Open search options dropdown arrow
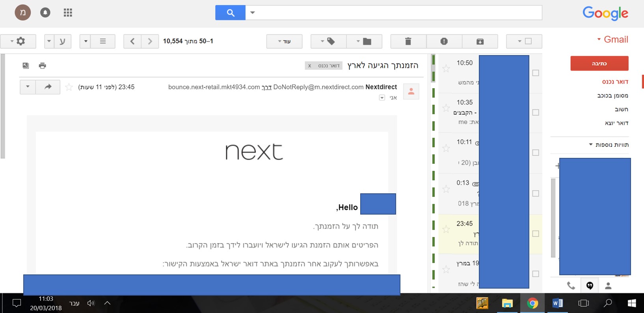Screen dimensions: 644x313 click(x=253, y=13)
